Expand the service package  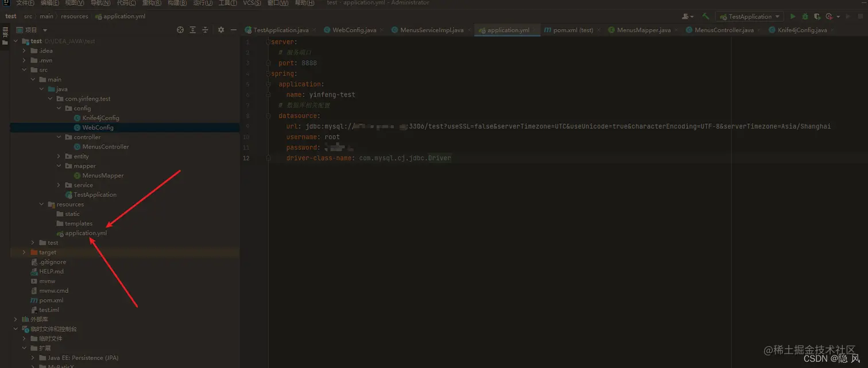click(x=59, y=185)
